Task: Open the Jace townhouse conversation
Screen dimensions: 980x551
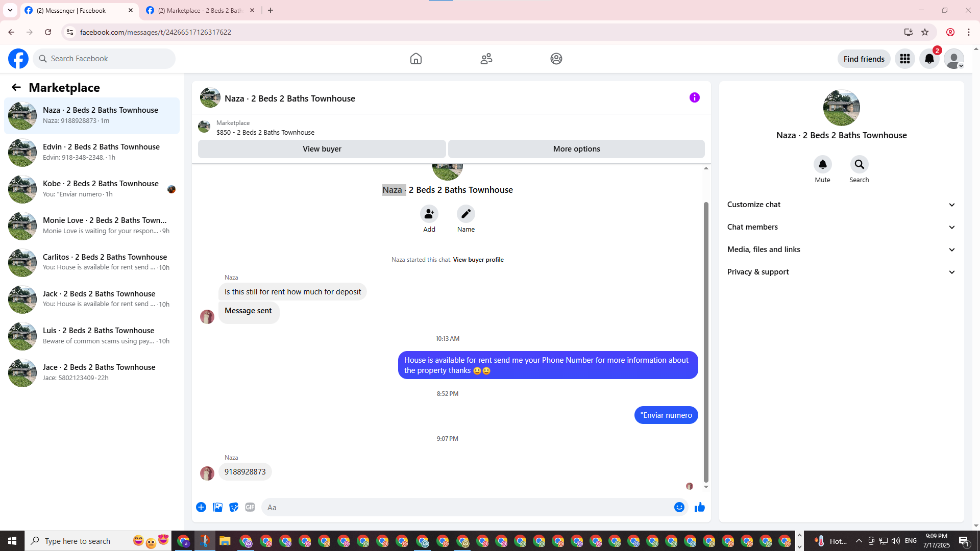Action: [x=92, y=372]
